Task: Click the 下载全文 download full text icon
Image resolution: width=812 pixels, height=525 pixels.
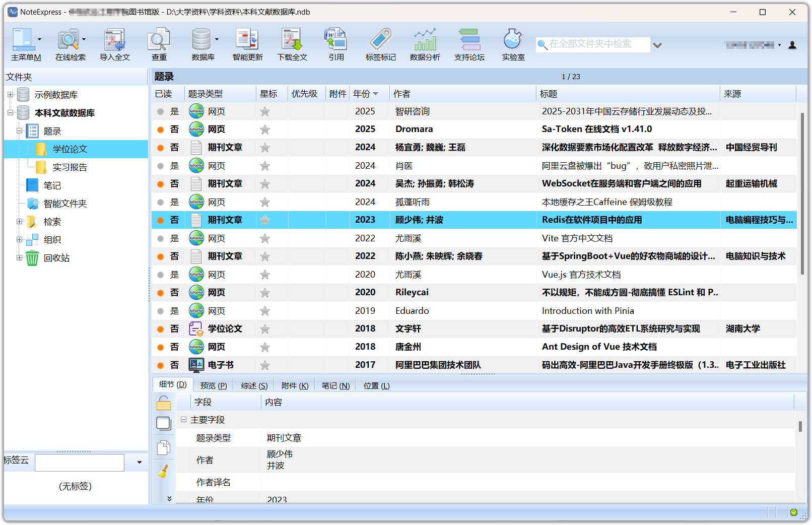Action: point(292,39)
